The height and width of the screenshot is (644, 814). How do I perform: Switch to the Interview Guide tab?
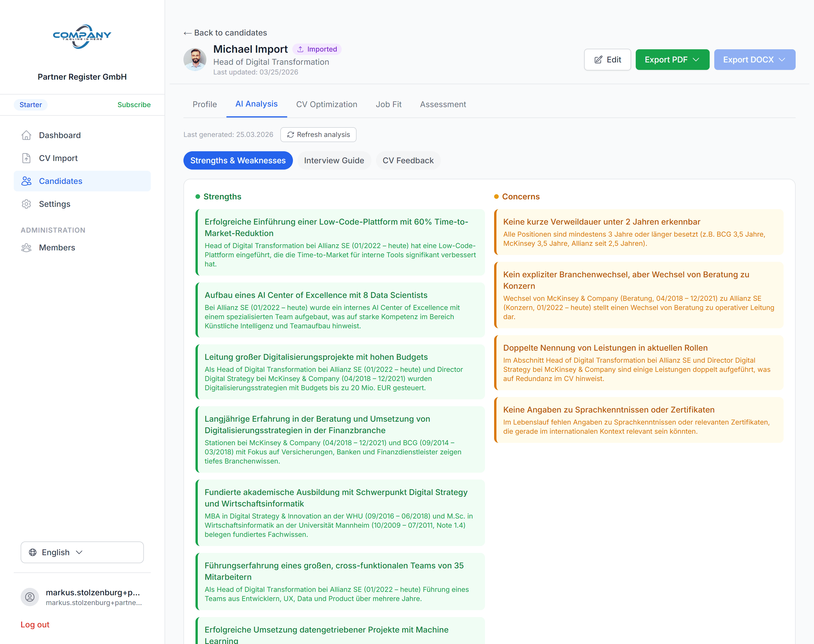(x=334, y=160)
